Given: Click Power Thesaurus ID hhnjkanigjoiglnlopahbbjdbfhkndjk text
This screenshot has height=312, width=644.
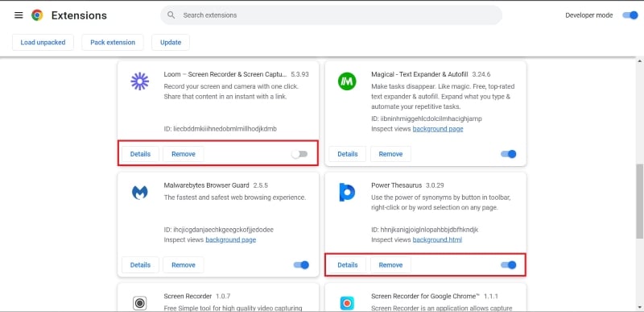Looking at the screenshot, I should (425, 230).
